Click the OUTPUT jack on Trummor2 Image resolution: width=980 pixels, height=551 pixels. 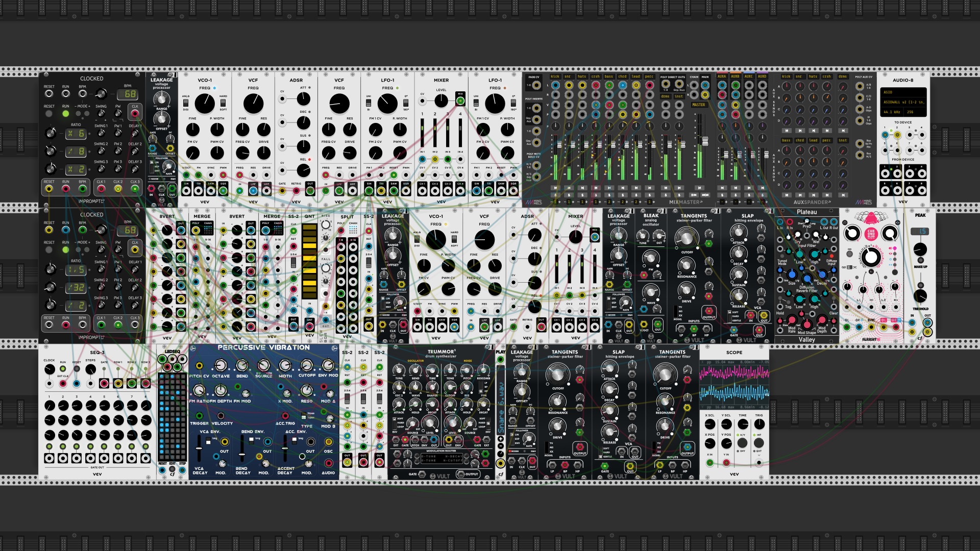(461, 474)
